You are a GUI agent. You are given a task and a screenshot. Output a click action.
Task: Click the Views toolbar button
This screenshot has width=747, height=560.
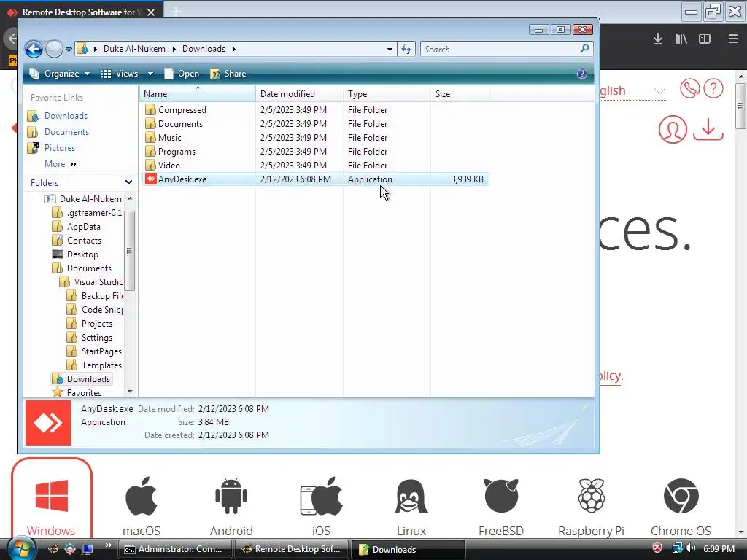[x=120, y=74]
